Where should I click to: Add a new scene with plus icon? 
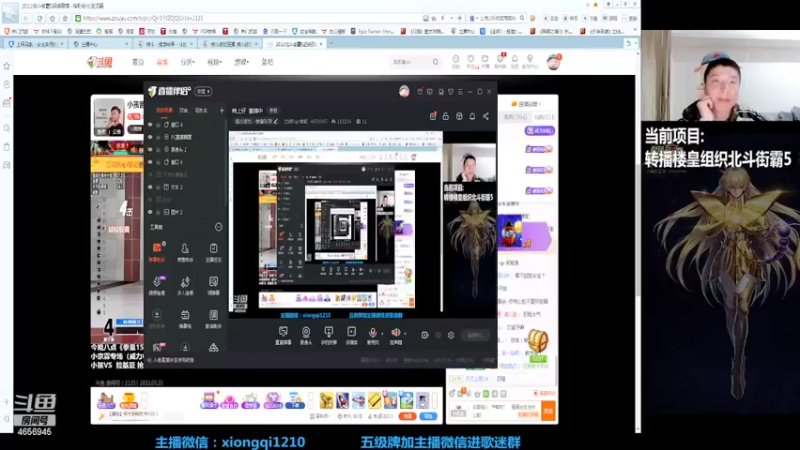click(x=221, y=110)
